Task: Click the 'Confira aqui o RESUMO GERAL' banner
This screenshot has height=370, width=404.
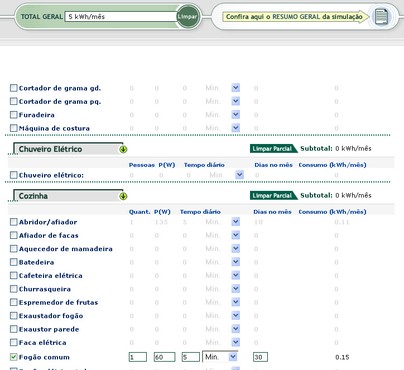Action: [x=296, y=16]
